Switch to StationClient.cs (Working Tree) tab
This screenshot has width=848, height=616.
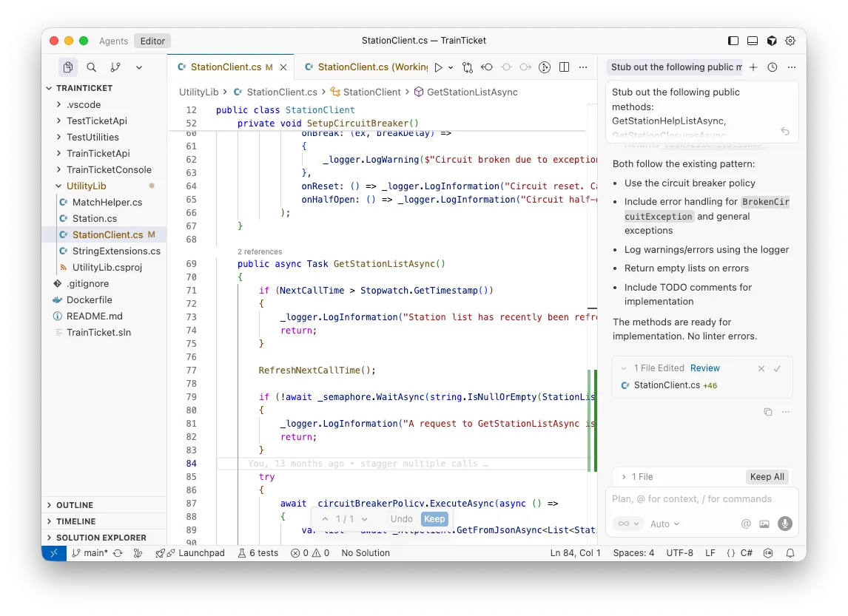[x=366, y=67]
